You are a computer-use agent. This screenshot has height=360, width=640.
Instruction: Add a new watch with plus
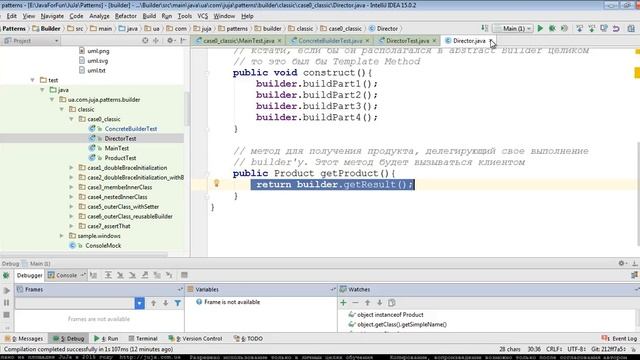(343, 303)
